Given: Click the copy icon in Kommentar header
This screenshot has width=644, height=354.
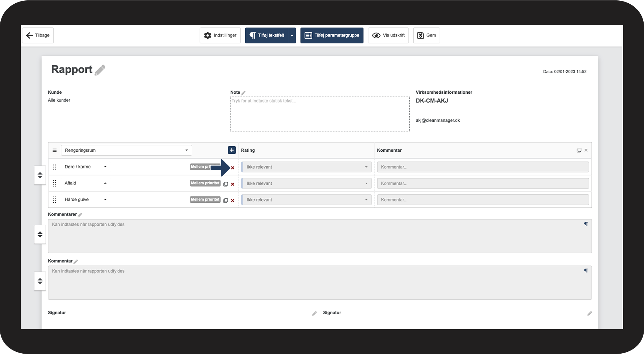Looking at the screenshot, I should pos(579,150).
